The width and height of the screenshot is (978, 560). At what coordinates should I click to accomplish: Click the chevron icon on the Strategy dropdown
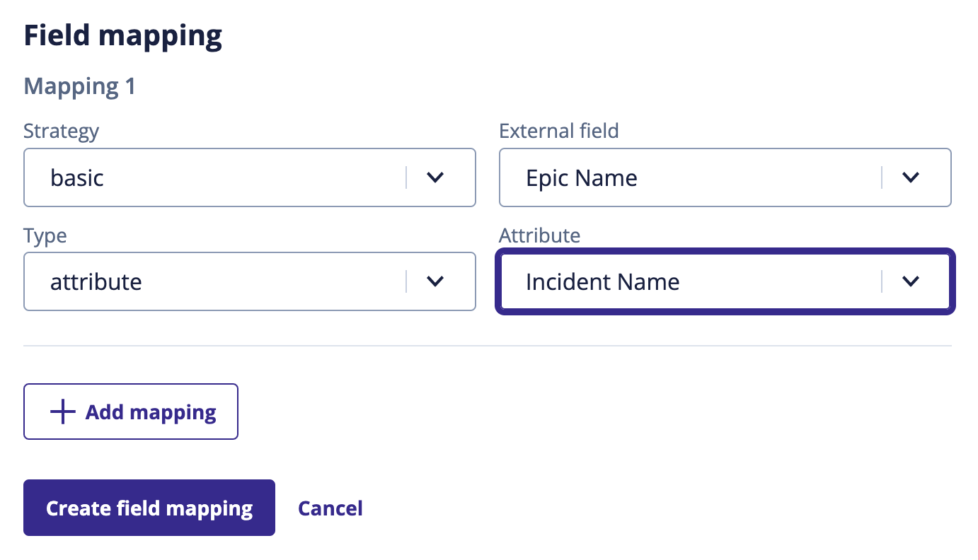[435, 177]
